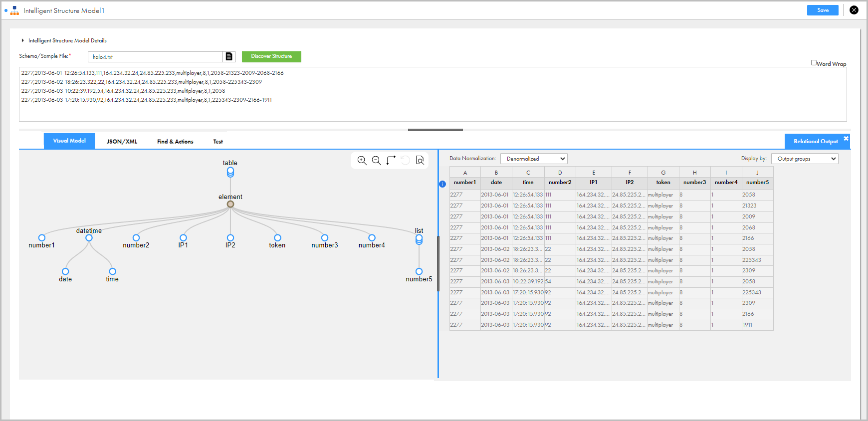Zoom out of the visual model
868x421 pixels.
tap(377, 160)
